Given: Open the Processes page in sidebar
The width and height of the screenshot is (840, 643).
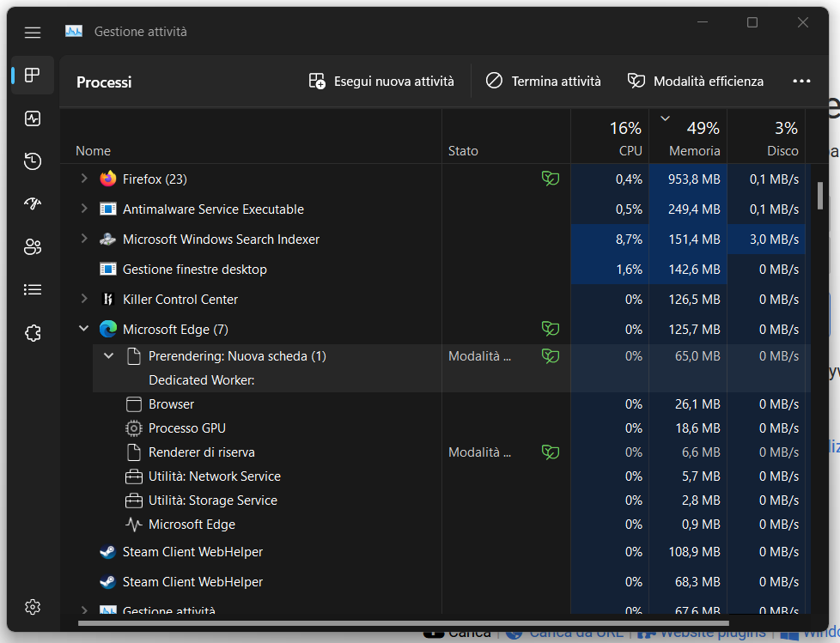Looking at the screenshot, I should (32, 75).
